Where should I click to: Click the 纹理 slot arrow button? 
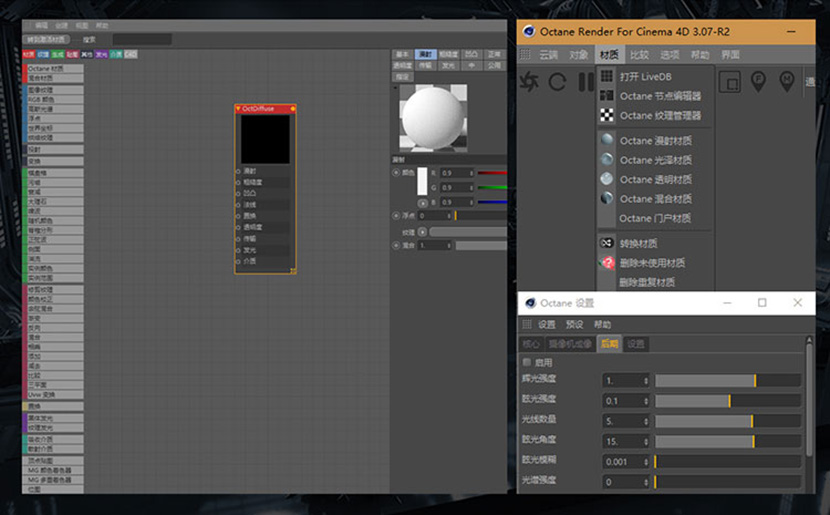click(x=422, y=232)
